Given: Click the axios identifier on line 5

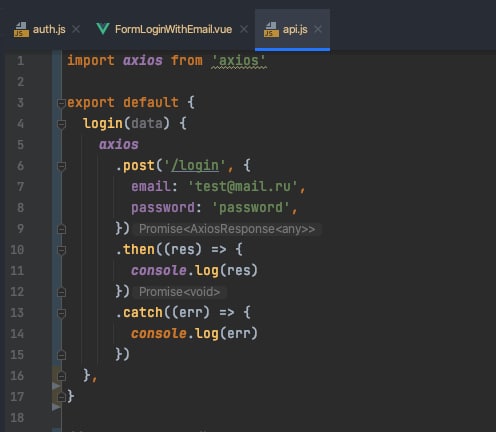Looking at the screenshot, I should (119, 145).
